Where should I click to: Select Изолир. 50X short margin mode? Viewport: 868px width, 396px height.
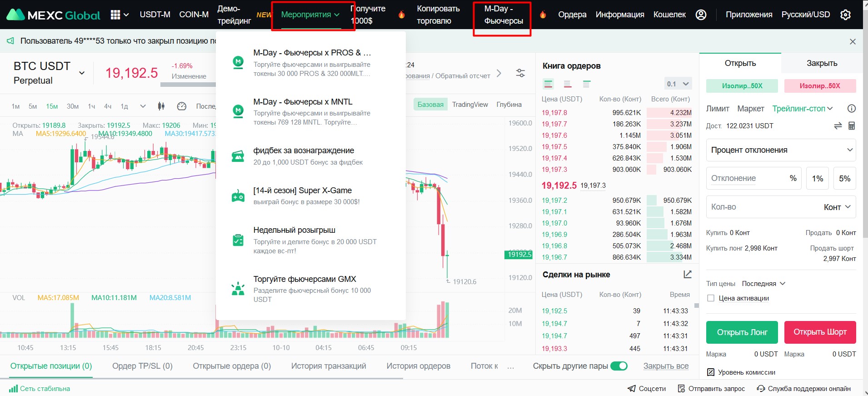[x=820, y=86]
